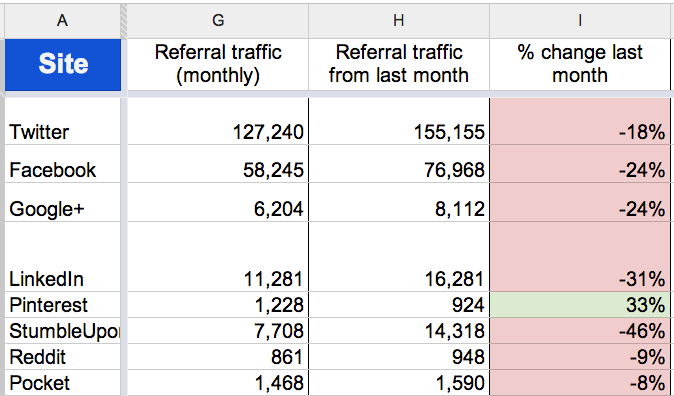This screenshot has width=674, height=396.
Task: Select Twitter's -18% change cell
Action: pyautogui.click(x=580, y=122)
